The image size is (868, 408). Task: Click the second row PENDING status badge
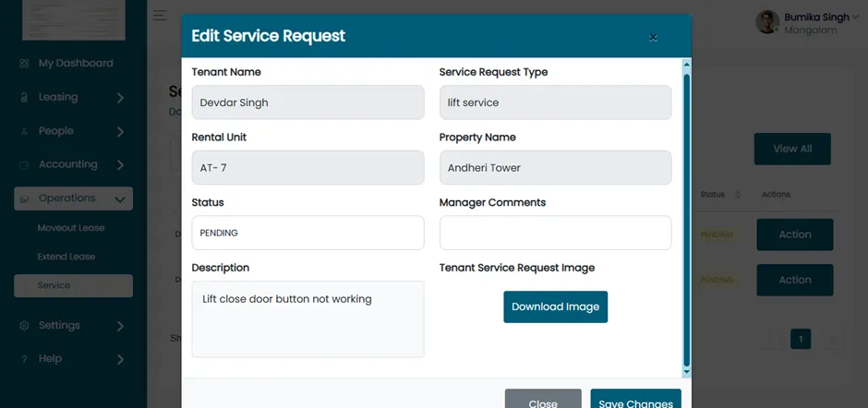pyautogui.click(x=717, y=280)
